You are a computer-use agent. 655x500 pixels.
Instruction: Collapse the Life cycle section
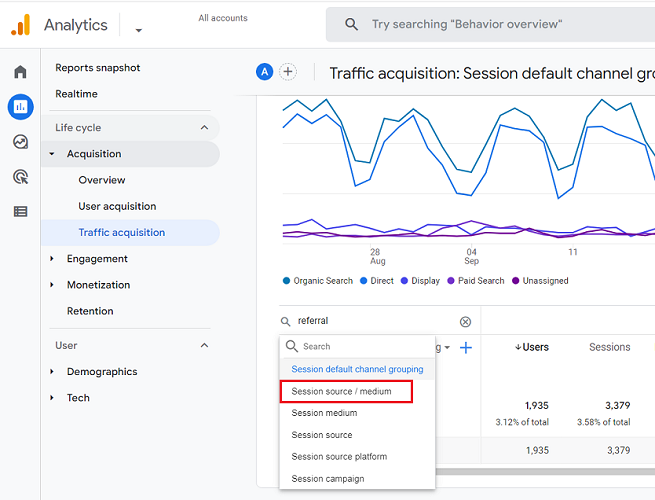point(204,128)
